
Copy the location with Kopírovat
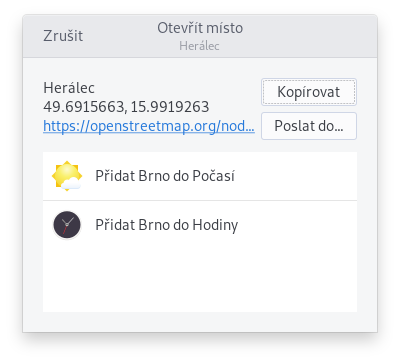pyautogui.click(x=309, y=92)
